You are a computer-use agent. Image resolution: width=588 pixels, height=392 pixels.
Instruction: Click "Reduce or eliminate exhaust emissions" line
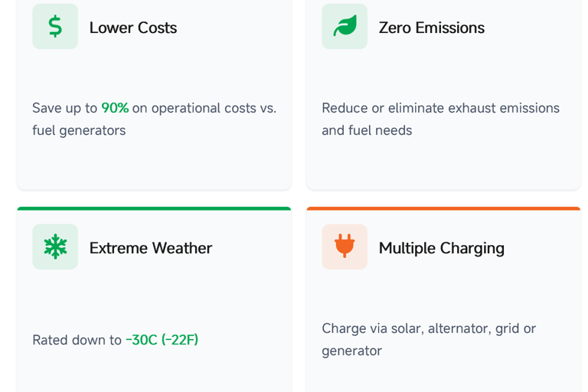(x=440, y=108)
